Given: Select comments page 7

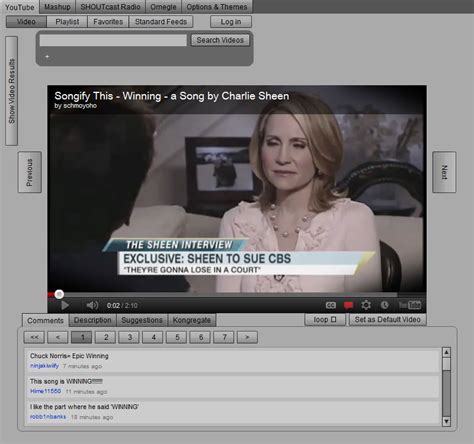Looking at the screenshot, I should click(224, 337).
